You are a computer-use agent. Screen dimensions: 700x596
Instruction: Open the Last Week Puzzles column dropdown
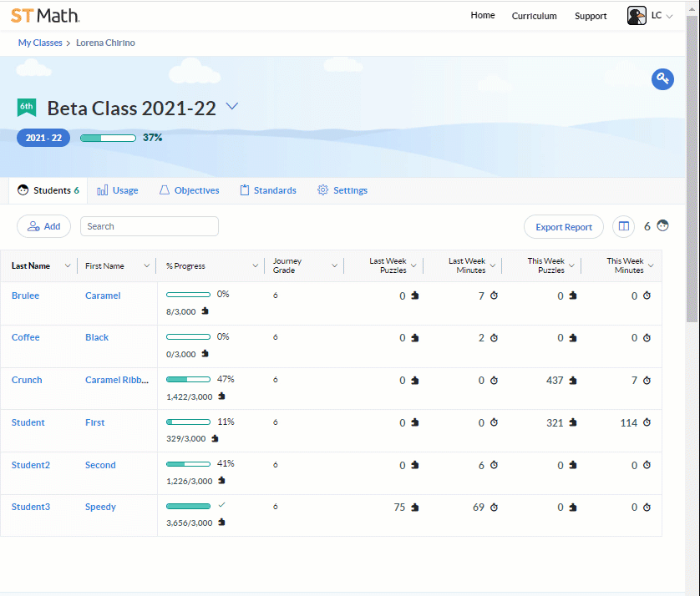413,265
